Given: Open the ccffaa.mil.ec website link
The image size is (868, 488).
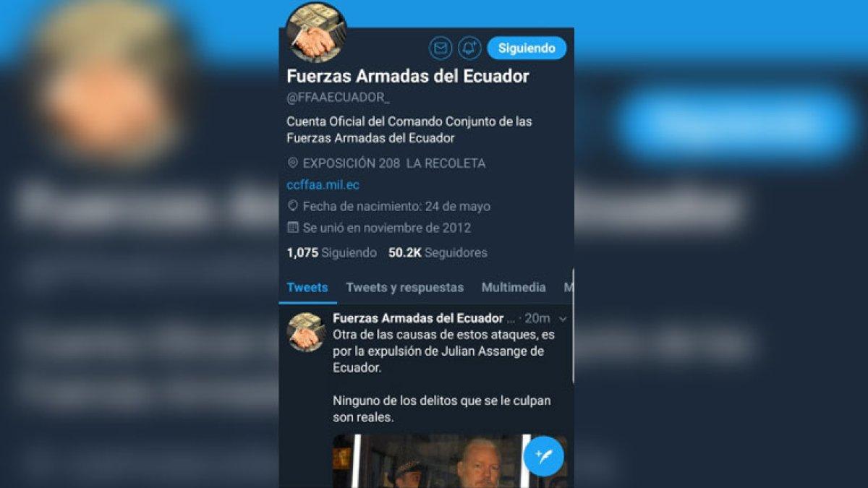Looking at the screenshot, I should pyautogui.click(x=323, y=185).
